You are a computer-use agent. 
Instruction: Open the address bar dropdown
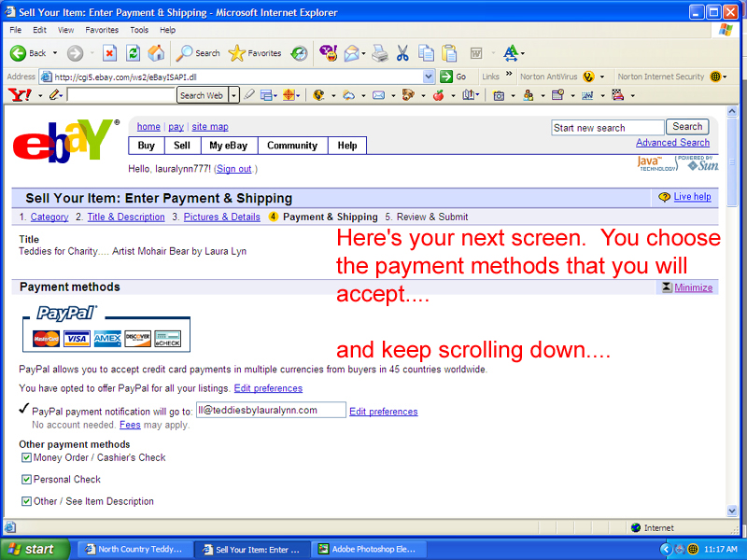click(430, 77)
